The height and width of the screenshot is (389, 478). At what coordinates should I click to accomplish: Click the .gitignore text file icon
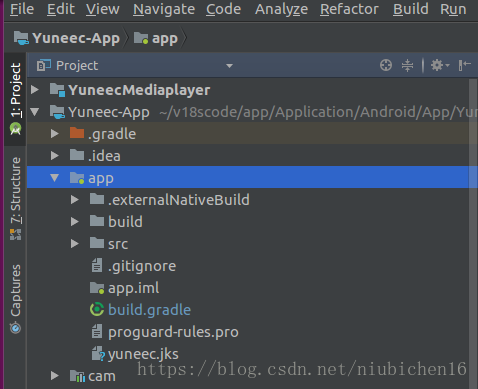pos(97,265)
